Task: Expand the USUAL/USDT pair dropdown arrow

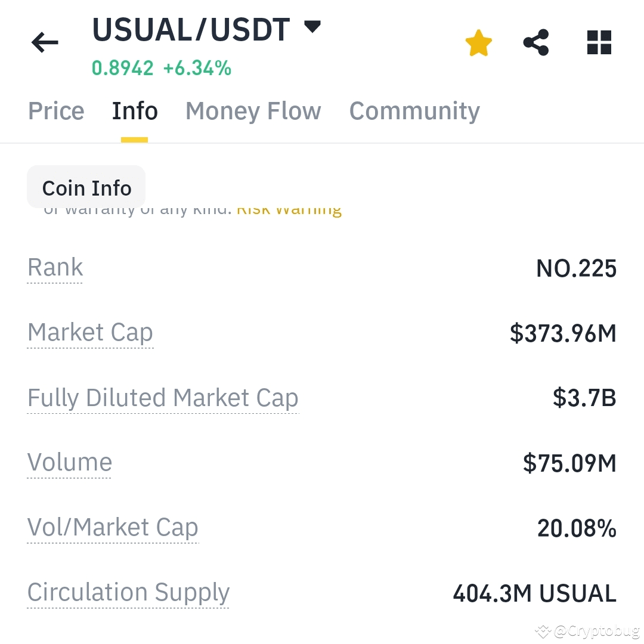Action: 312,27
